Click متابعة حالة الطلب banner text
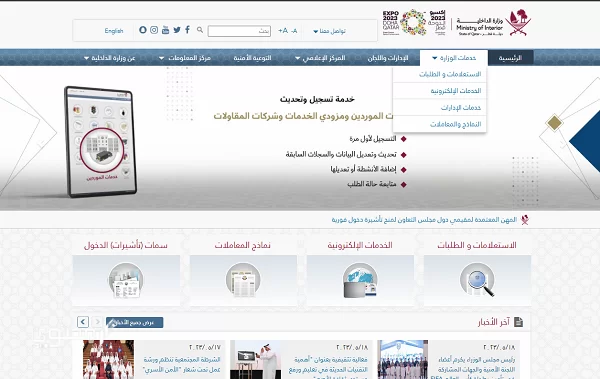 point(372,184)
